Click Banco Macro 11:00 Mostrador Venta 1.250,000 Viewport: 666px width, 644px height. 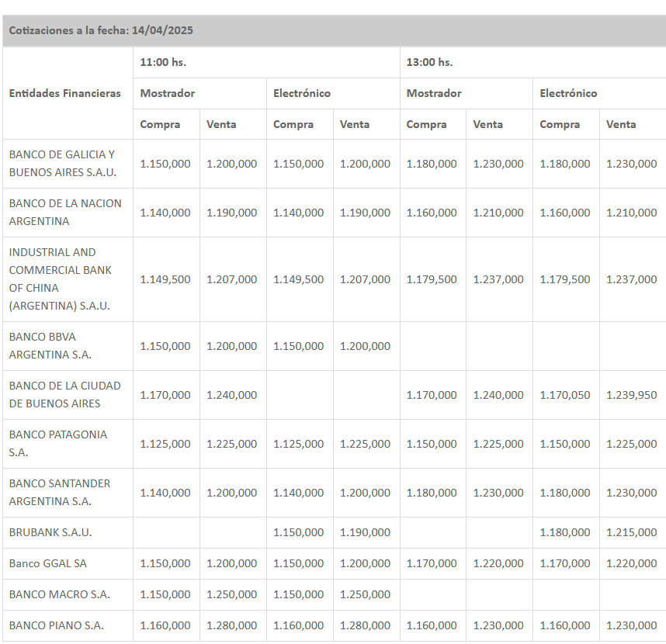click(x=231, y=594)
